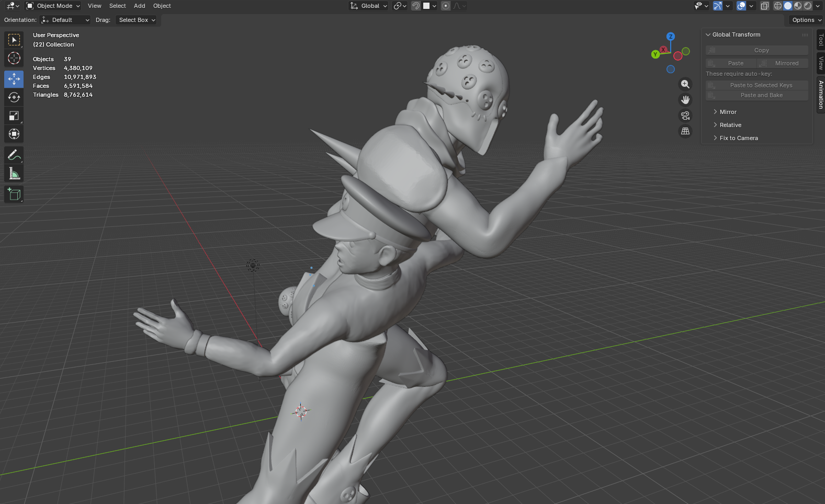This screenshot has height=504, width=825.
Task: Select the Scale tool
Action: (14, 116)
